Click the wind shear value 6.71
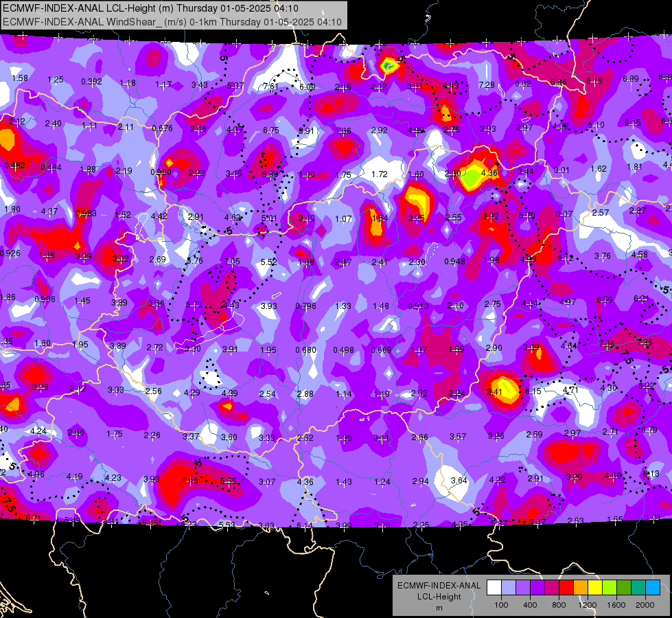The width and height of the screenshot is (672, 618). coord(33,518)
